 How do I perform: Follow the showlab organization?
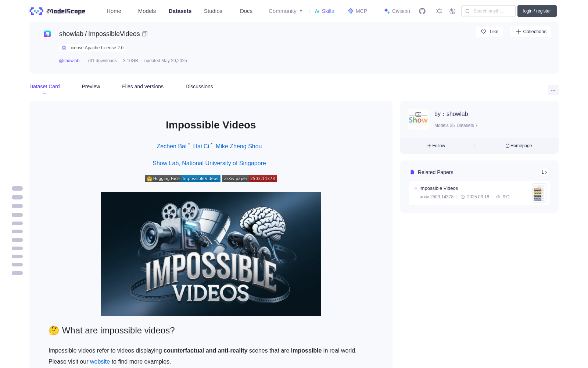(x=436, y=146)
